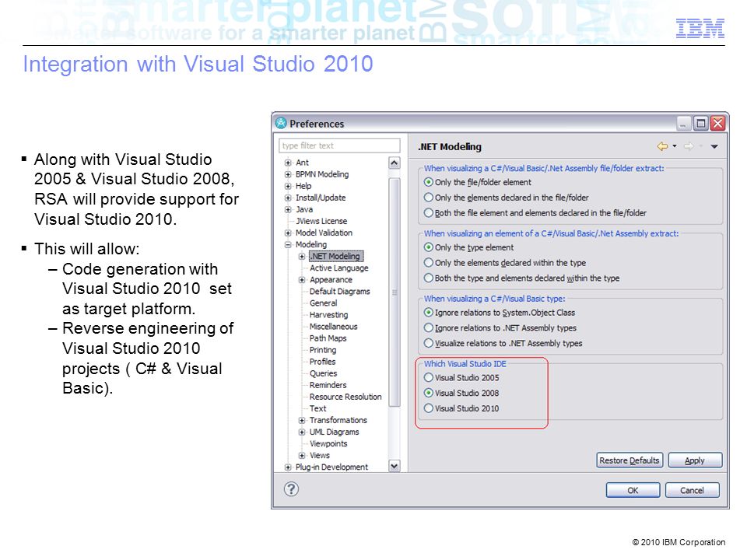747x560 pixels.
Task: Select Resource Resolution page
Action: click(x=345, y=397)
